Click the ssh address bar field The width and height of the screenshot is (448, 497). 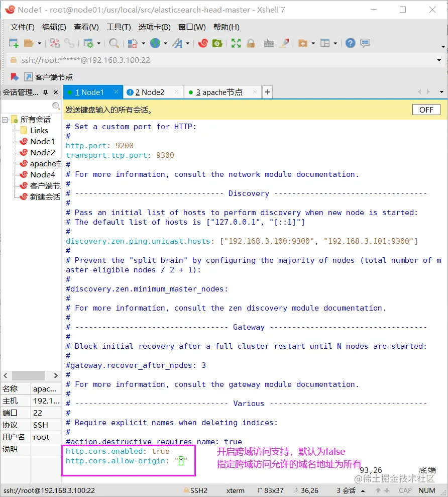(x=222, y=60)
